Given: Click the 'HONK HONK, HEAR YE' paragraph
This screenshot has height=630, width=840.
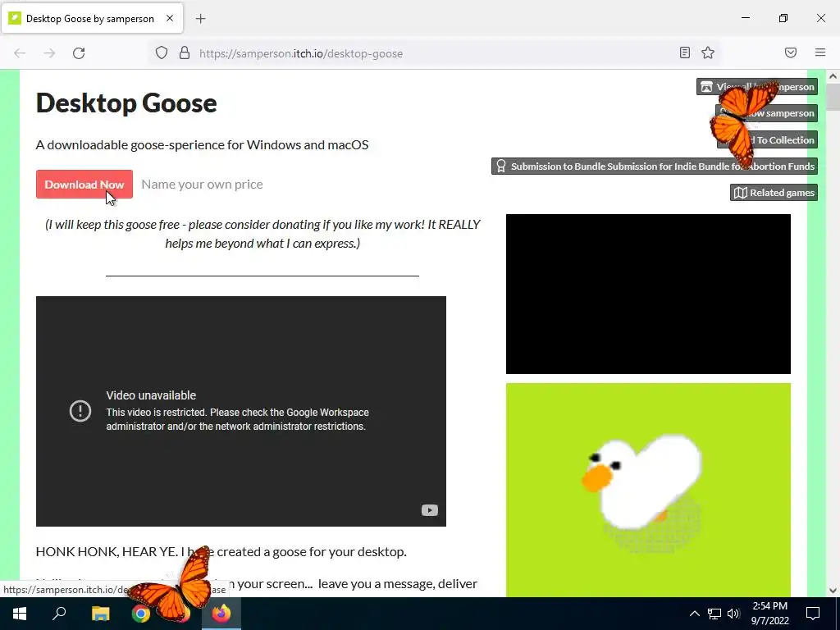Looking at the screenshot, I should pos(221,552).
